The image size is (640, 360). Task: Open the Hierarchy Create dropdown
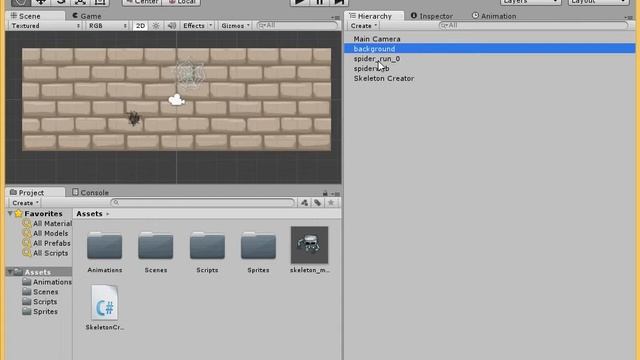pyautogui.click(x=363, y=26)
